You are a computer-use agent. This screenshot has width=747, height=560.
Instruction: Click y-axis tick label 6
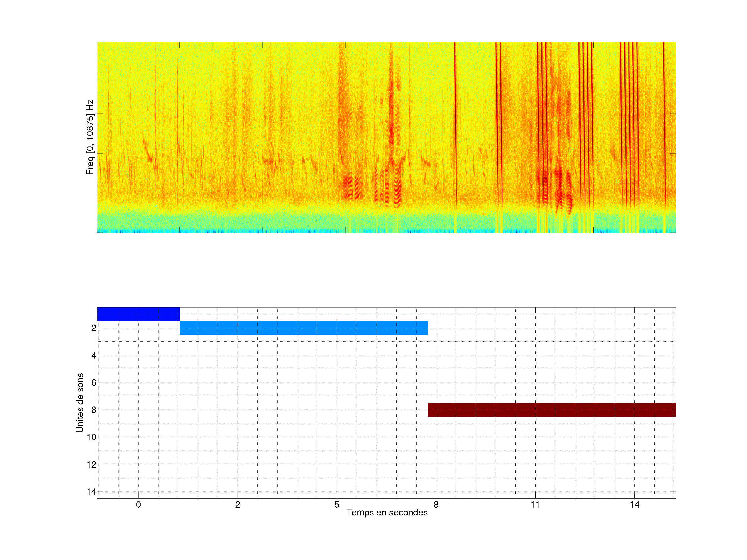click(x=94, y=383)
